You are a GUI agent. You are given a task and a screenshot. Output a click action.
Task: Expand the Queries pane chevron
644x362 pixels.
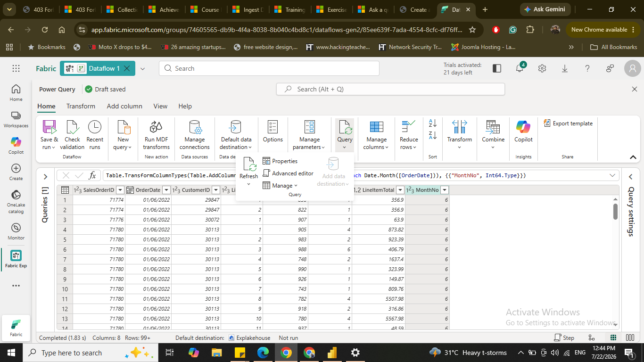pos(45,177)
